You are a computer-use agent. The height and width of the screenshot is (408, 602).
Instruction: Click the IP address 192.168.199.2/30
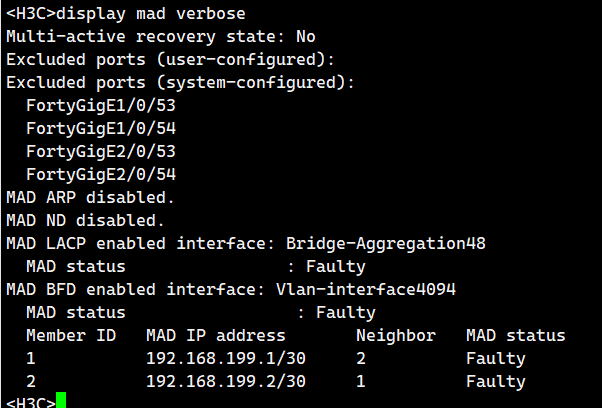click(x=225, y=381)
